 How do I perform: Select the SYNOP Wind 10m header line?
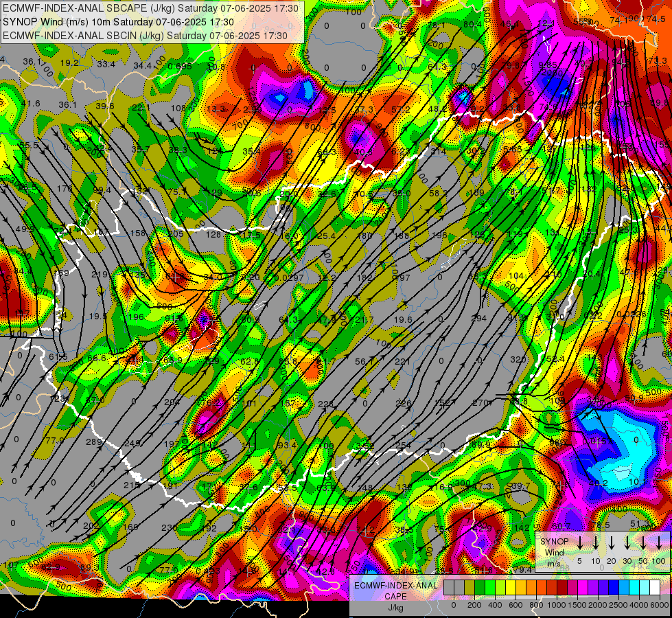coord(118,22)
